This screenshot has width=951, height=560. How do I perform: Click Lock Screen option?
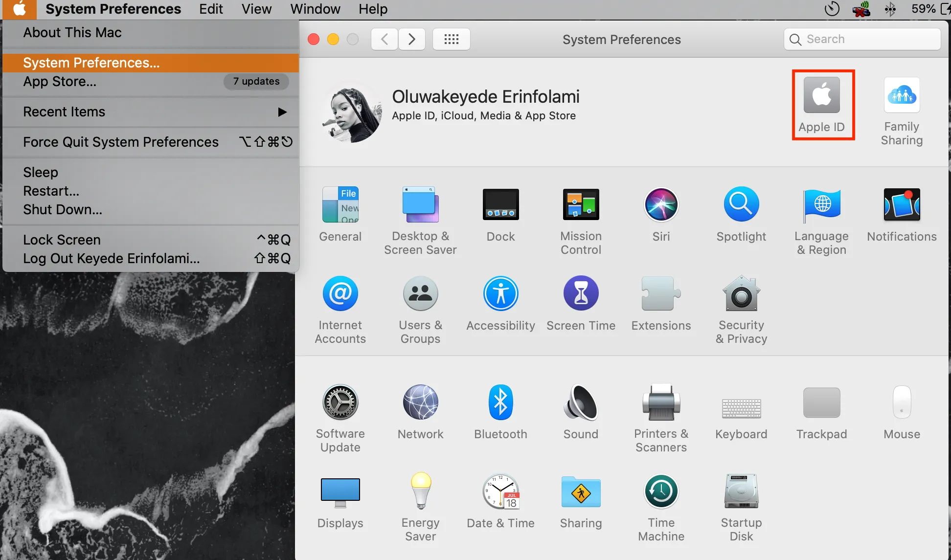click(x=62, y=239)
